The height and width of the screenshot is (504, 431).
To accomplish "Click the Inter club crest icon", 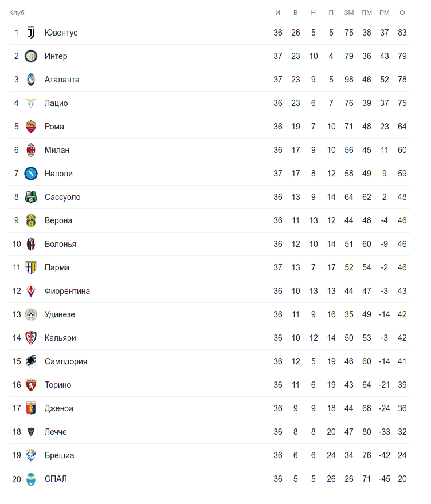I will click(31, 56).
